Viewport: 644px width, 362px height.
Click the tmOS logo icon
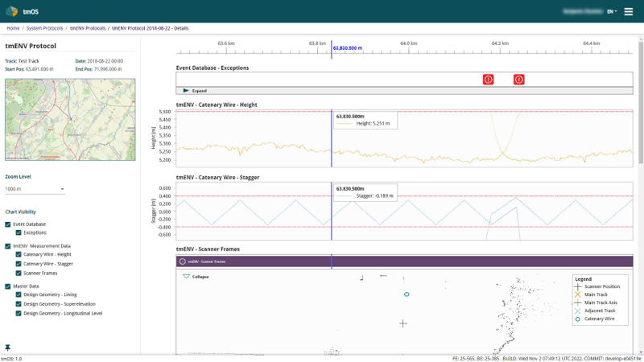point(12,11)
